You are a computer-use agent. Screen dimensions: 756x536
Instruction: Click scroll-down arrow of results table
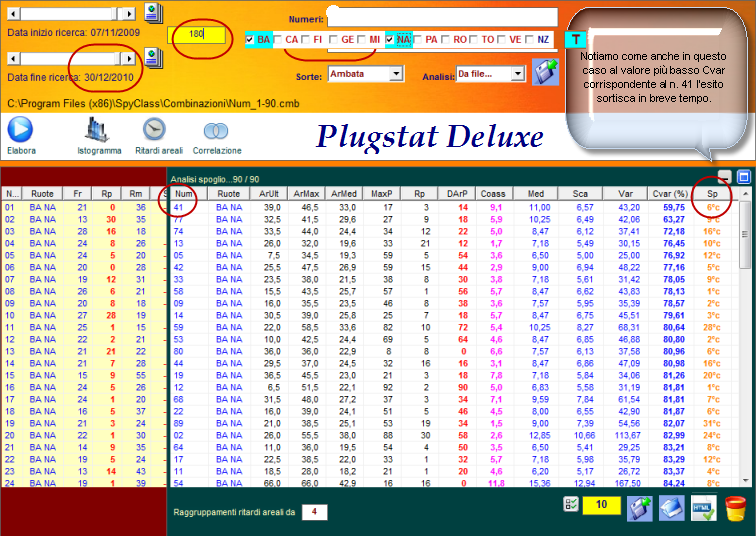tap(745, 481)
